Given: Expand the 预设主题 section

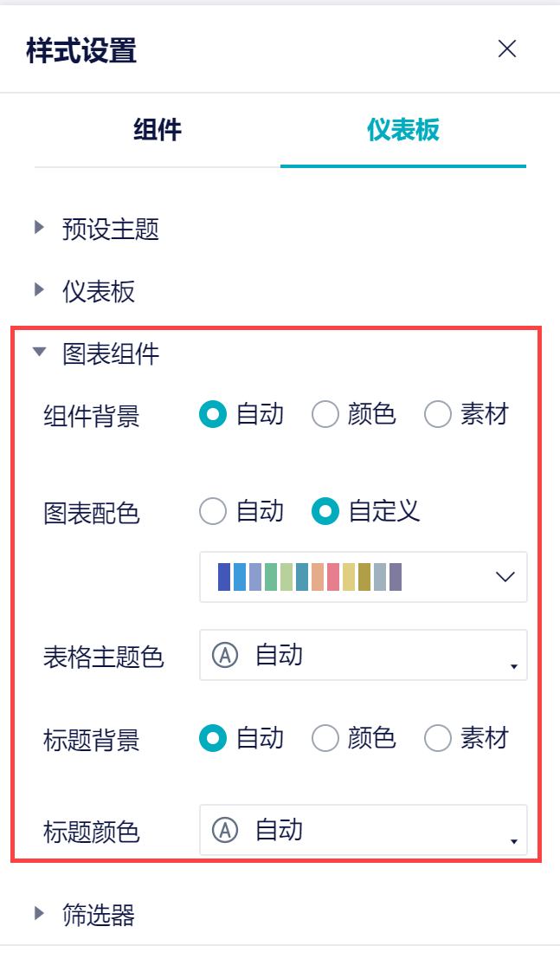Looking at the screenshot, I should pos(39,228).
